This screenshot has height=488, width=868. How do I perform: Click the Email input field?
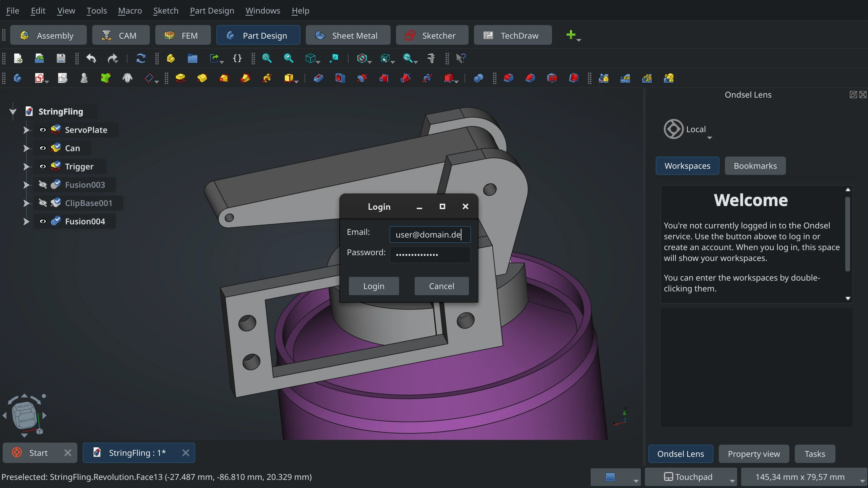click(x=429, y=234)
